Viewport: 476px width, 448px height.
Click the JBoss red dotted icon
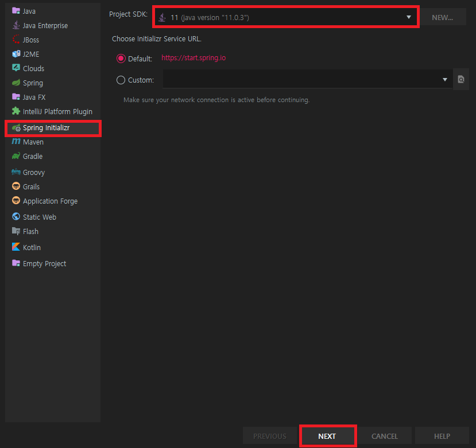[x=16, y=40]
